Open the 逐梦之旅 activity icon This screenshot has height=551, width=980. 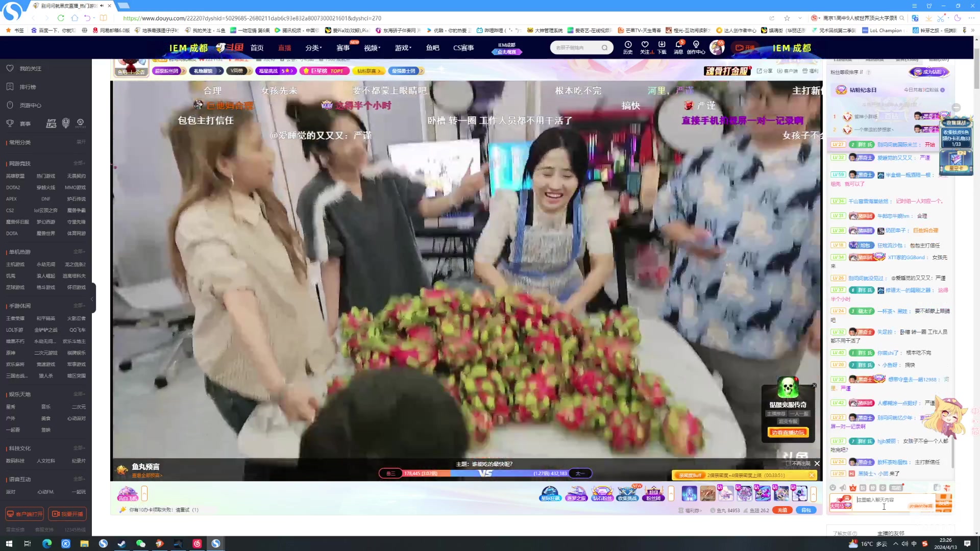point(576,494)
